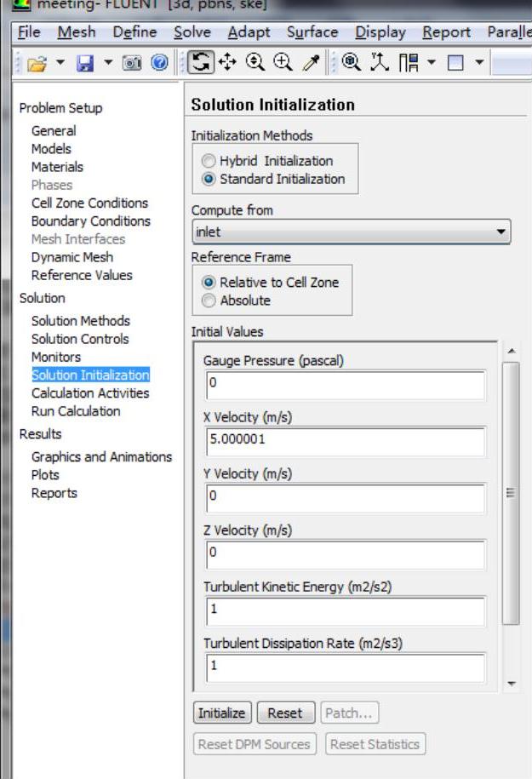Select the rotate view tool
This screenshot has height=779, width=532.
197,64
